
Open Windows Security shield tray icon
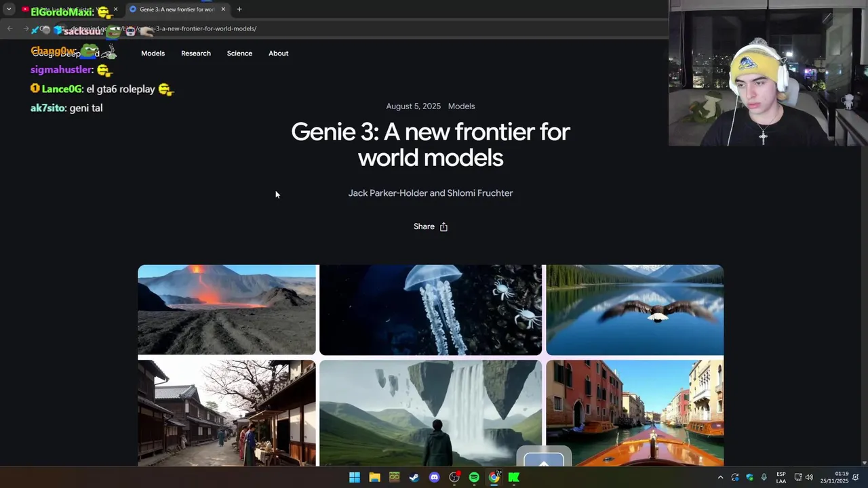click(x=749, y=477)
